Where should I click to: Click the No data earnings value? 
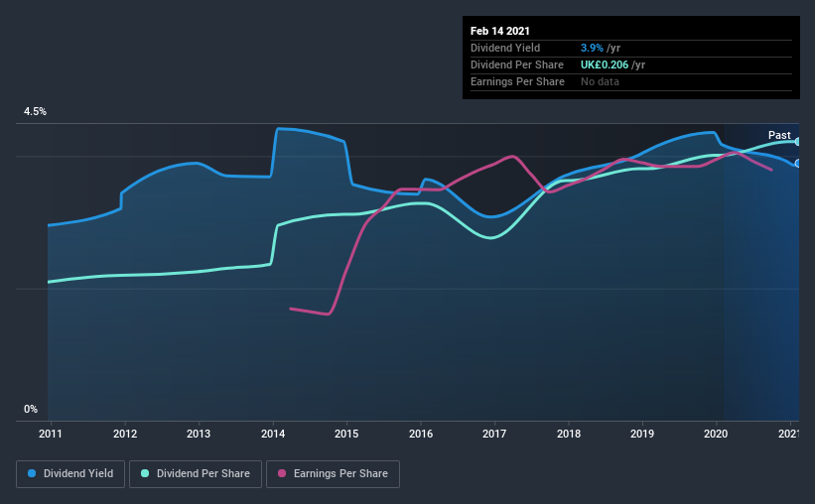600,81
